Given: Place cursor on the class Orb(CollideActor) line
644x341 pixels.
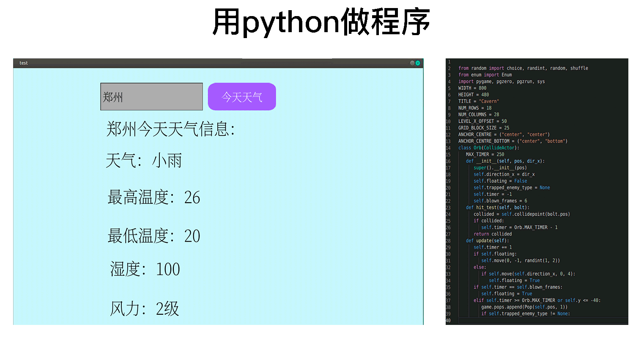Looking at the screenshot, I should coord(488,148).
